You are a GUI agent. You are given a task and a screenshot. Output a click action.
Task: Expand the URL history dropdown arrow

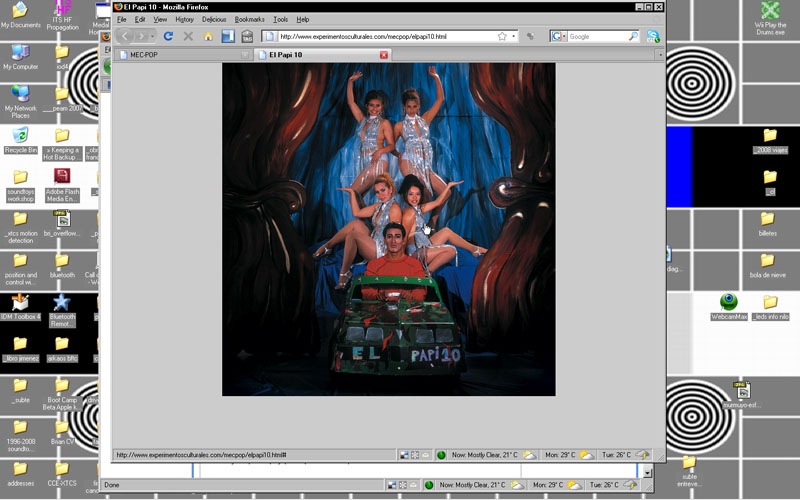pyautogui.click(x=514, y=36)
